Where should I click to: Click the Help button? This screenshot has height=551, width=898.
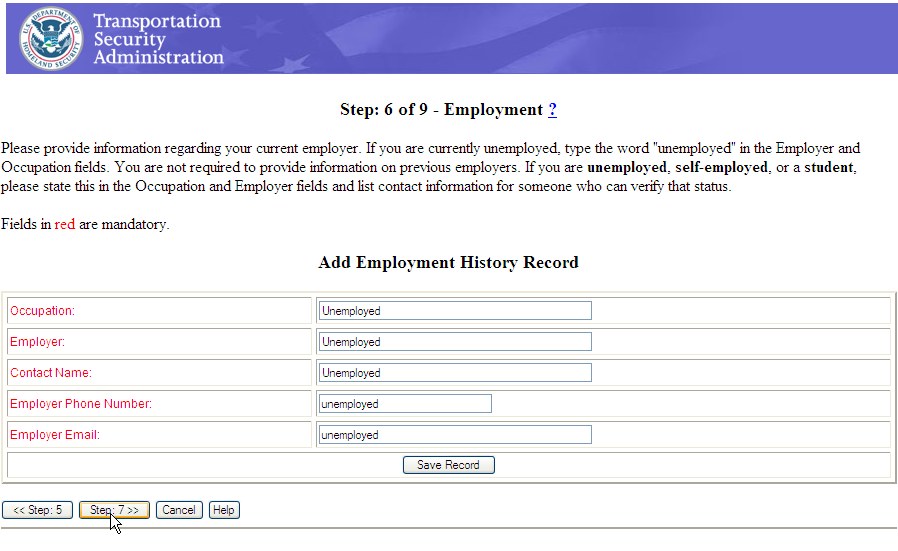point(224,510)
